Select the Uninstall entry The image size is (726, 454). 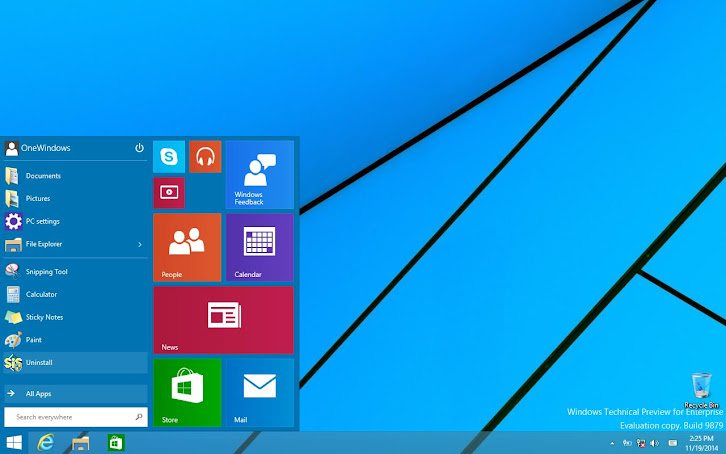(x=75, y=362)
